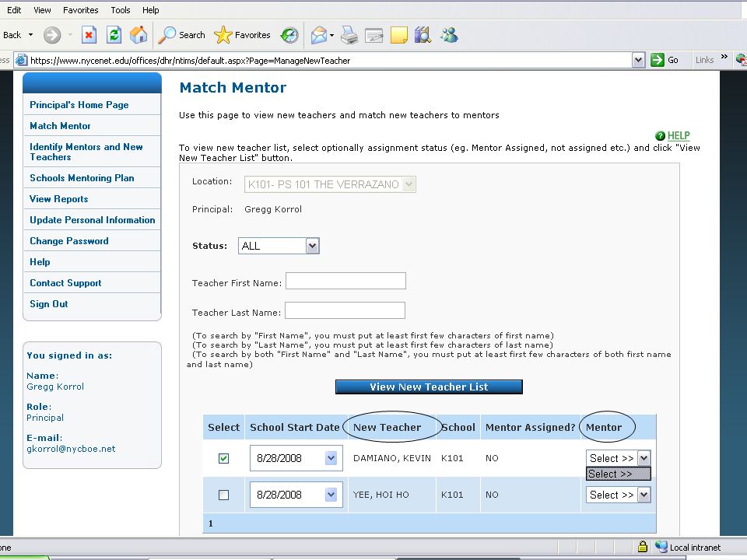The width and height of the screenshot is (747, 560).
Task: Open Contact Support link
Action: coord(65,282)
